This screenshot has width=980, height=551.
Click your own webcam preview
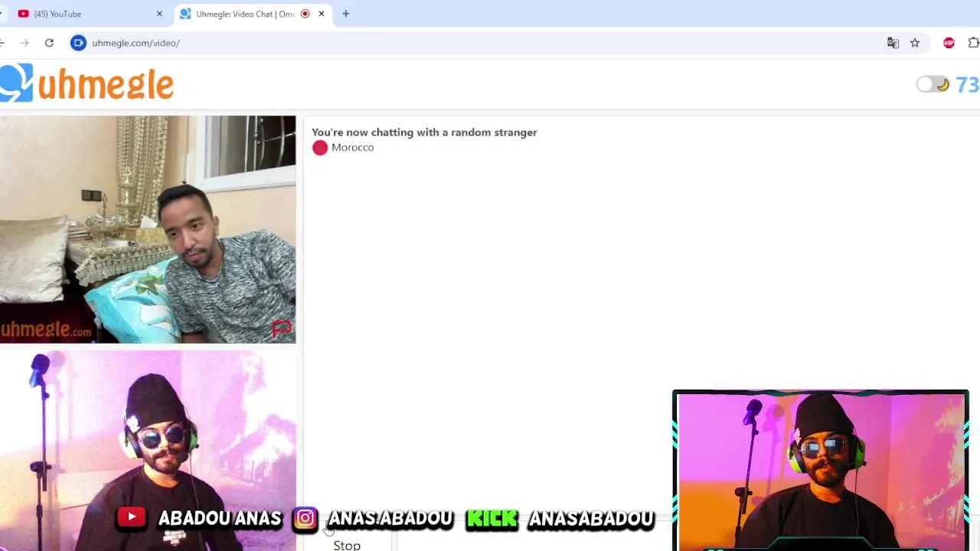tap(148, 451)
